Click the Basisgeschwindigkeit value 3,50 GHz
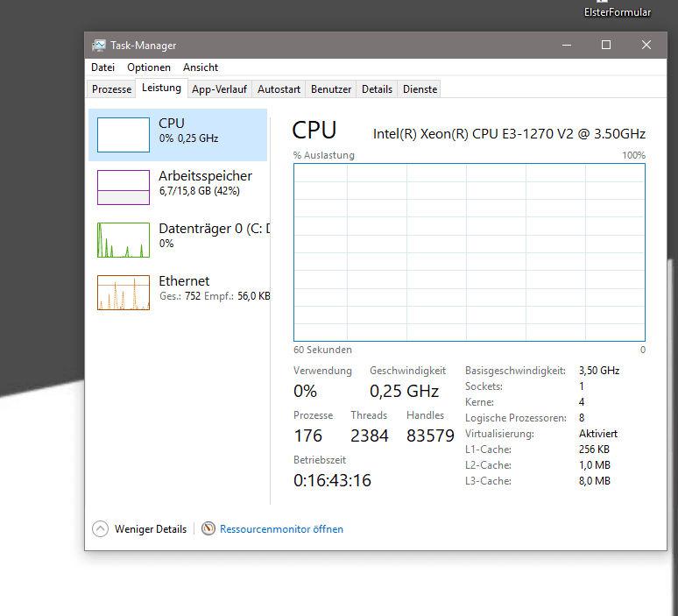678x616 pixels. (599, 371)
